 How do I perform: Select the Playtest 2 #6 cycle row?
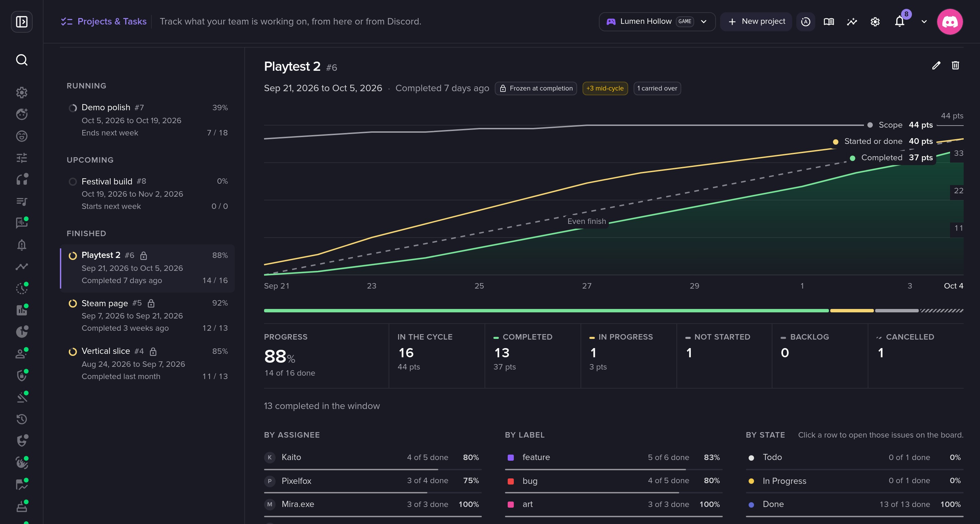click(148, 267)
